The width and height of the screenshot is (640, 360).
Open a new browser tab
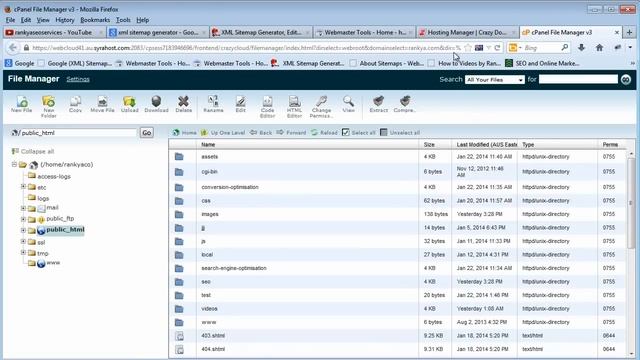pyautogui.click(x=629, y=32)
